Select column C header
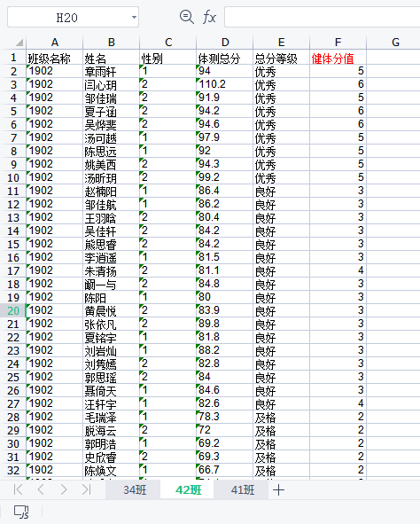Screen dimensions: 420x524 click(168, 43)
